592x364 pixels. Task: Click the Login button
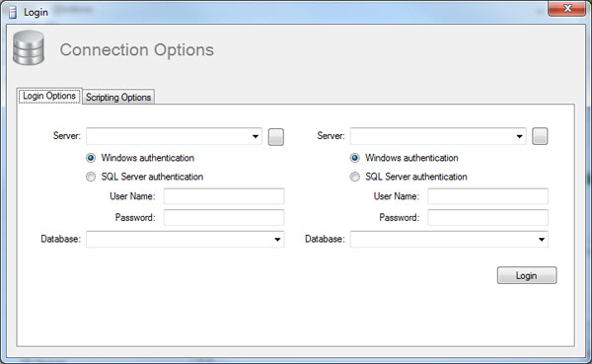coord(527,275)
